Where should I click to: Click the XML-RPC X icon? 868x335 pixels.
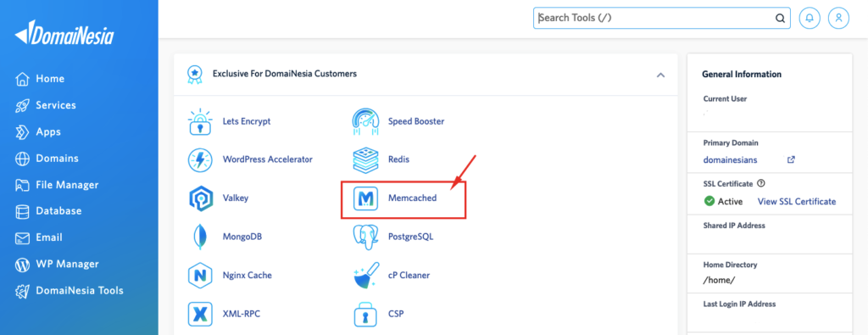200,314
